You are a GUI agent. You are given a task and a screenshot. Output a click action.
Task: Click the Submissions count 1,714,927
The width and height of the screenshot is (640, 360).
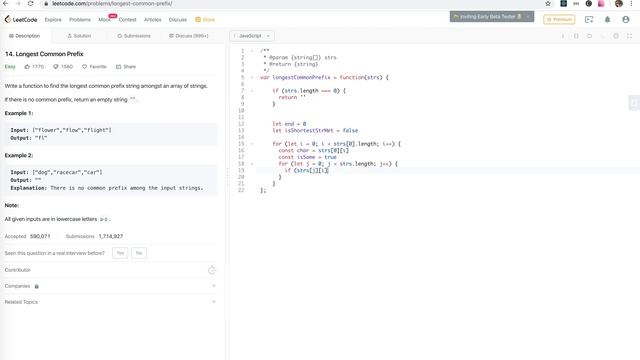click(x=111, y=236)
